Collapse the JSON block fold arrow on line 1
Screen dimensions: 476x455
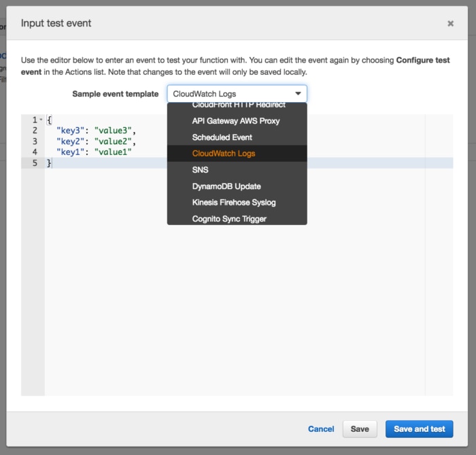tap(41, 120)
